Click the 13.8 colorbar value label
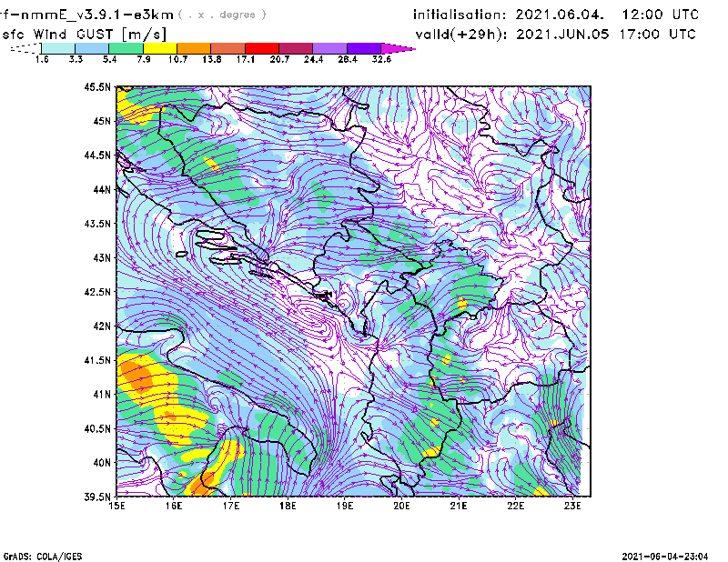This screenshot has height=562, width=728. (212, 59)
